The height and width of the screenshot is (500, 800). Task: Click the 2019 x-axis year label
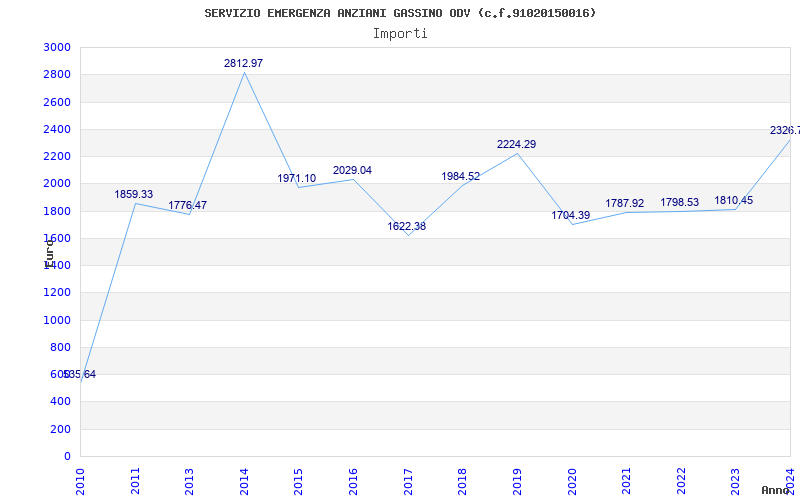517,481
